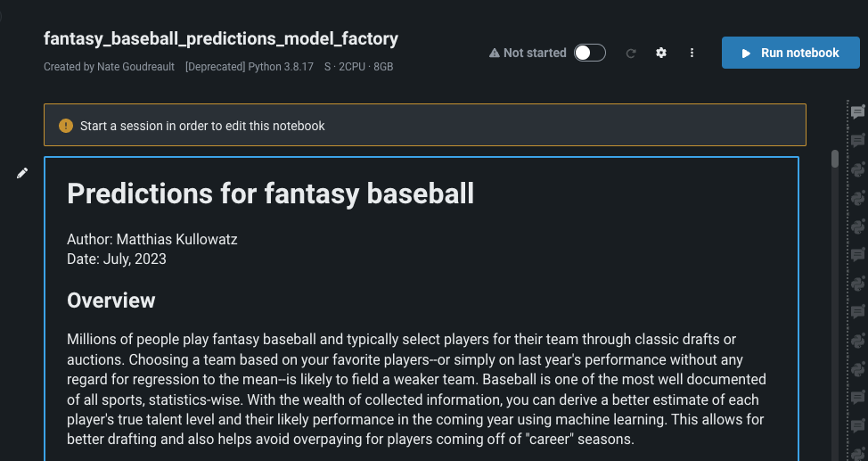Click the restart session refresh icon
Viewport: 868px width, 461px height.
pyautogui.click(x=631, y=54)
